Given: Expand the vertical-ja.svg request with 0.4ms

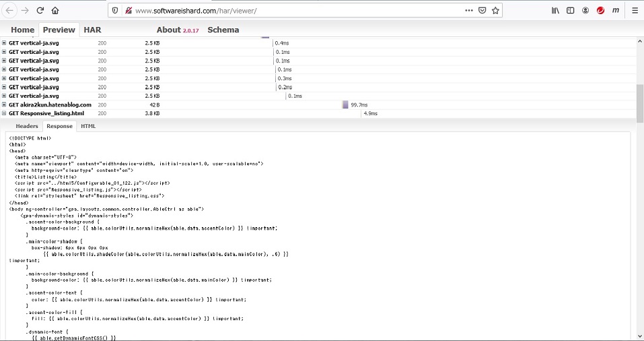Looking at the screenshot, I should point(3,42).
